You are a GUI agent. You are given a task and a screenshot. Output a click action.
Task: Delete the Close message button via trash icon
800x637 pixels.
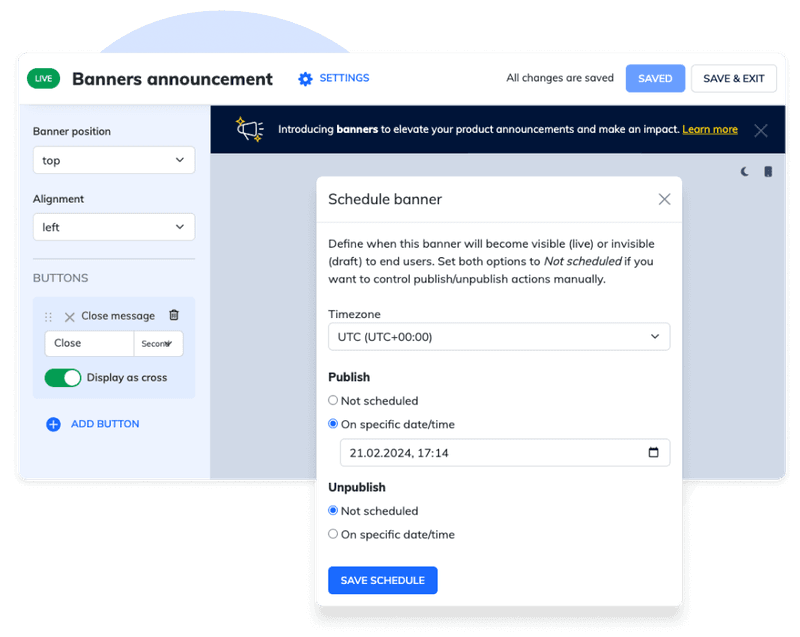(174, 315)
